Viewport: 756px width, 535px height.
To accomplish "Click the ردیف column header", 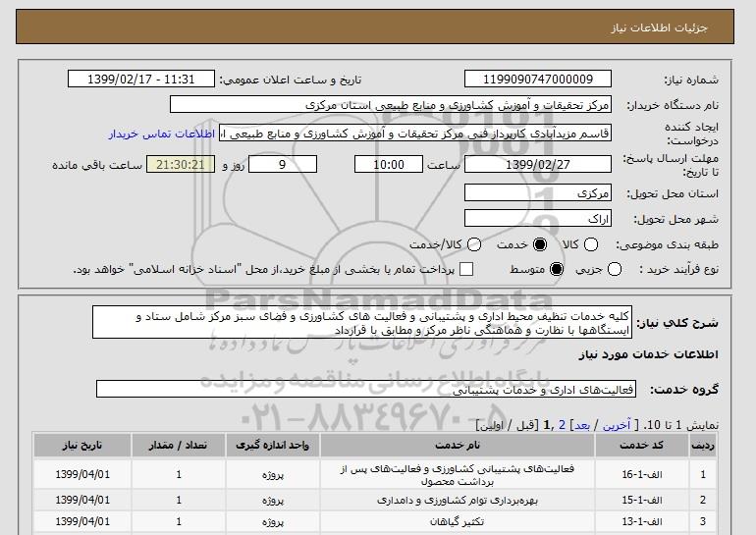I will coord(702,446).
